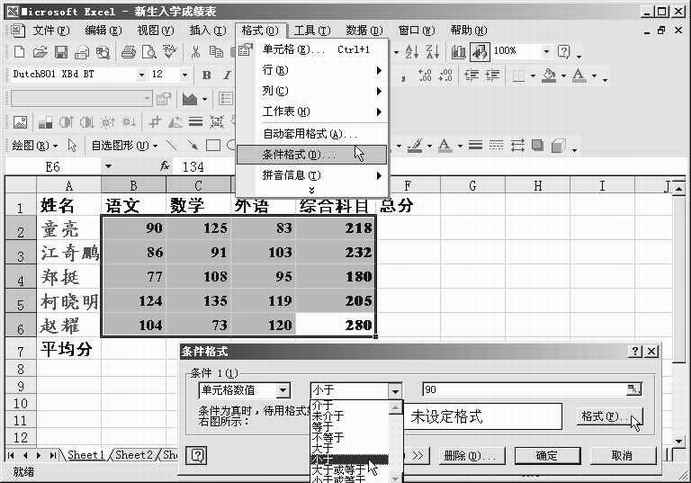
Task: Select 未介于 in the operator list
Action: [x=350, y=416]
